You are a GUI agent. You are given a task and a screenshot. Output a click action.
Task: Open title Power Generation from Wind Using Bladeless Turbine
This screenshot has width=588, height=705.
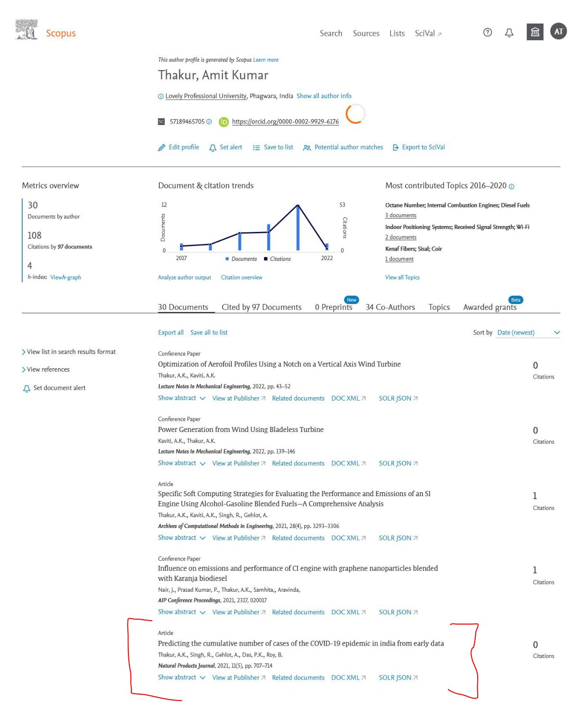(x=241, y=429)
